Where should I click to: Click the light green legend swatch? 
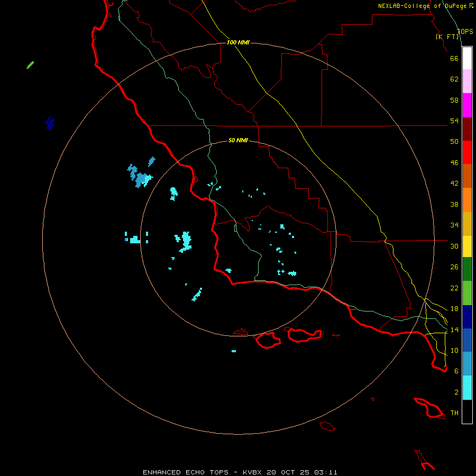click(467, 293)
